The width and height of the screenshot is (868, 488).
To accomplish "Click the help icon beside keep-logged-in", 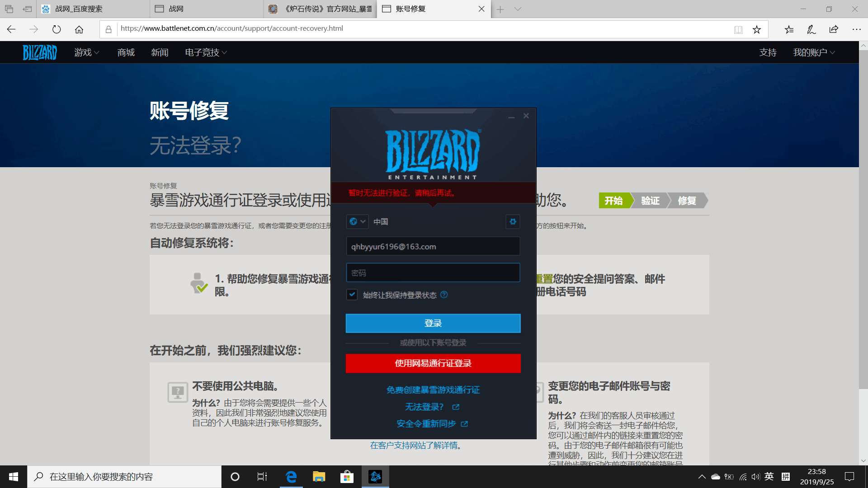I will 444,295.
